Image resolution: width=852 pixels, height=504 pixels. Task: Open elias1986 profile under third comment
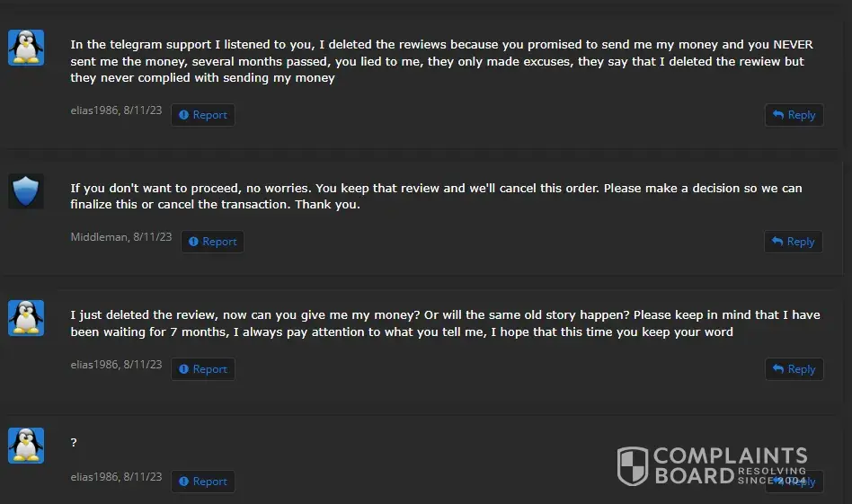point(94,365)
